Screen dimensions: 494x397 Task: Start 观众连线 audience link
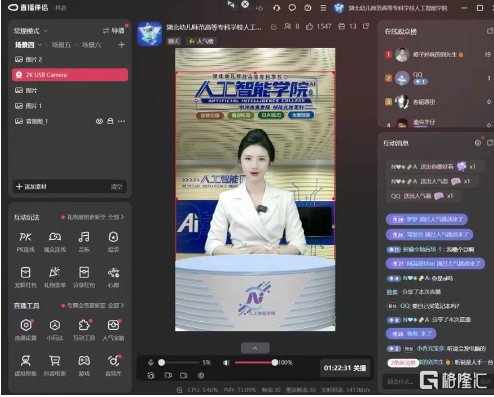coord(55,242)
